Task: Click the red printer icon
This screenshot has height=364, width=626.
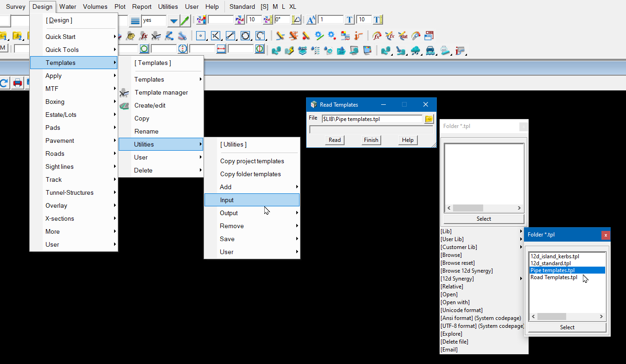Action: [18, 83]
